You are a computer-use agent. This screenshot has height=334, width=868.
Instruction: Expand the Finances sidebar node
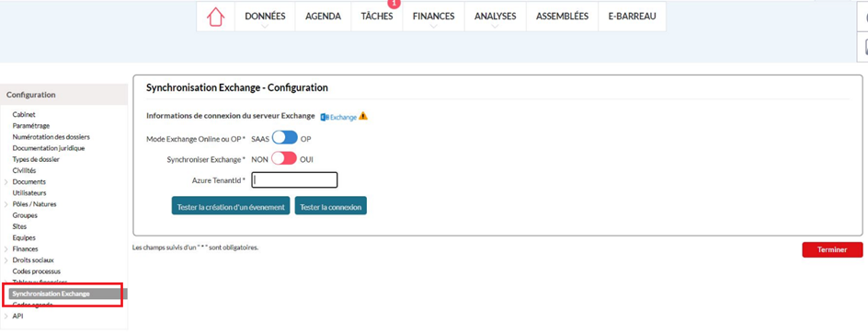[x=6, y=248]
